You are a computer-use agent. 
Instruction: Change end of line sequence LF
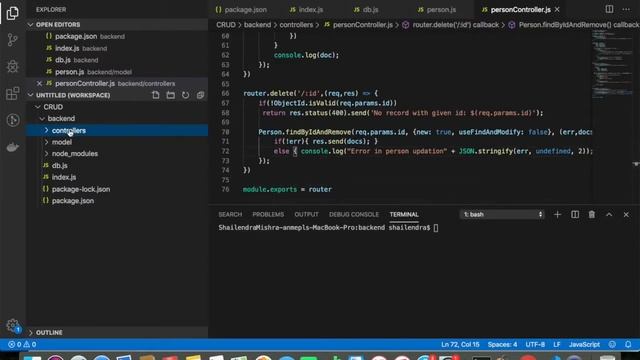point(557,344)
